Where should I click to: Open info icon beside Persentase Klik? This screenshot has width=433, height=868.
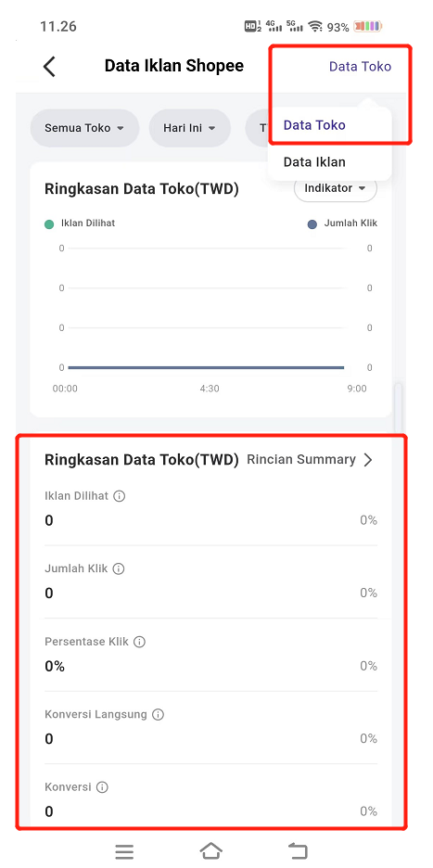[139, 642]
